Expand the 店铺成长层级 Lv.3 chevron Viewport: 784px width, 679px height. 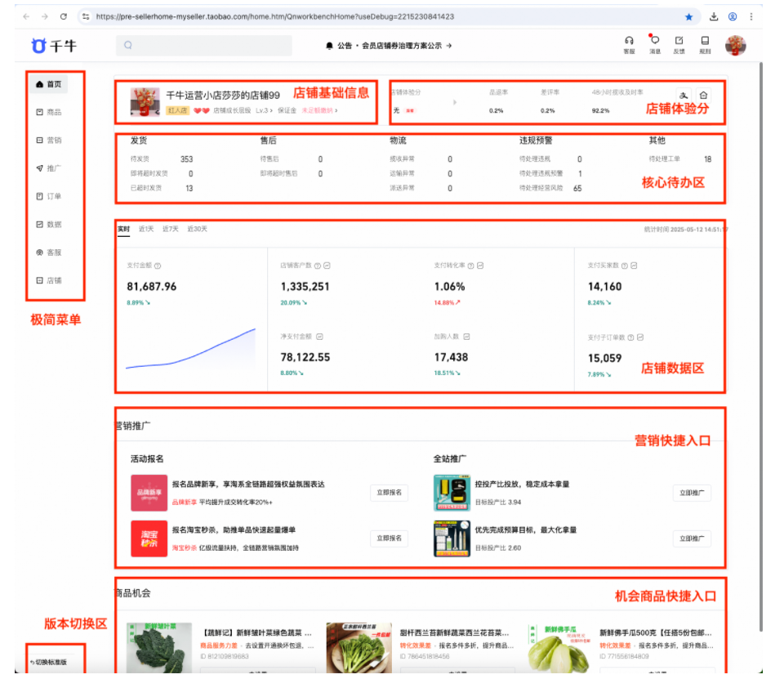tap(271, 110)
